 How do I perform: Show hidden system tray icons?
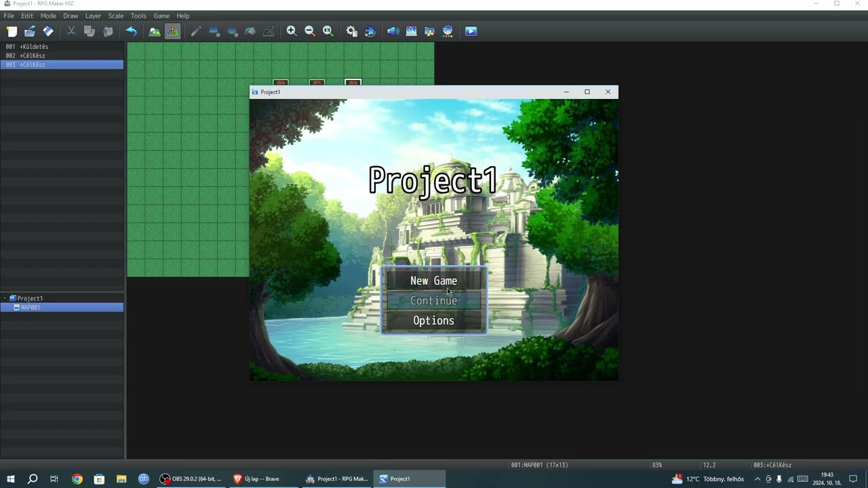point(757,479)
